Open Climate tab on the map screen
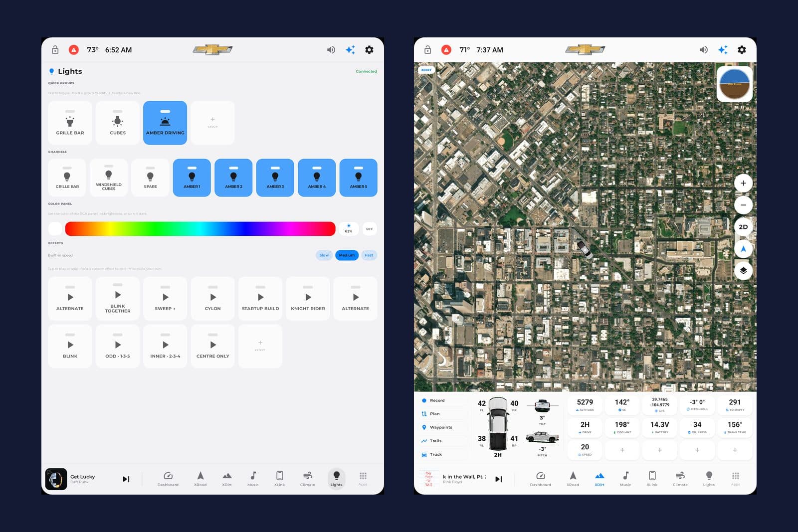Image resolution: width=798 pixels, height=532 pixels. (680, 479)
